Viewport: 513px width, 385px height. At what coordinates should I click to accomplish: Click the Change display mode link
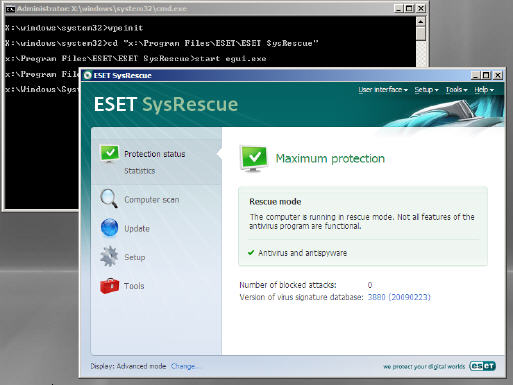[x=184, y=366]
